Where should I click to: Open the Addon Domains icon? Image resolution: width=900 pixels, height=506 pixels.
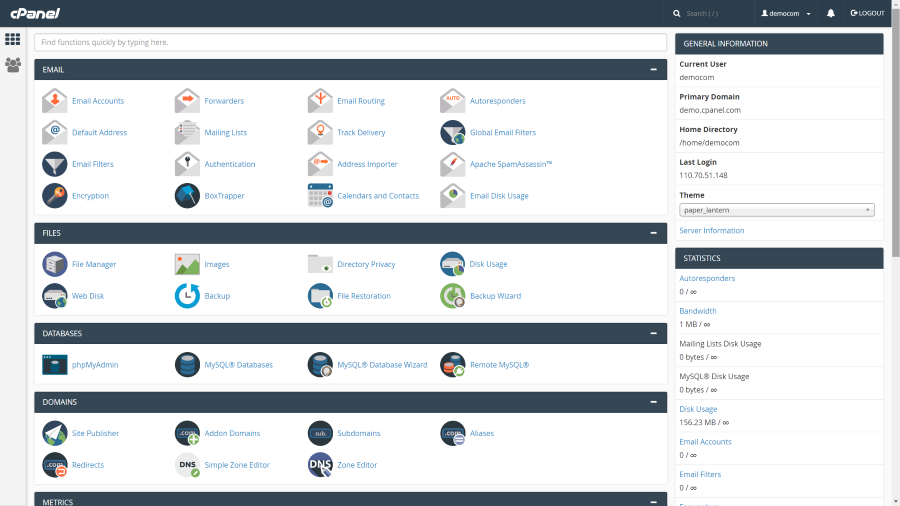tap(187, 433)
